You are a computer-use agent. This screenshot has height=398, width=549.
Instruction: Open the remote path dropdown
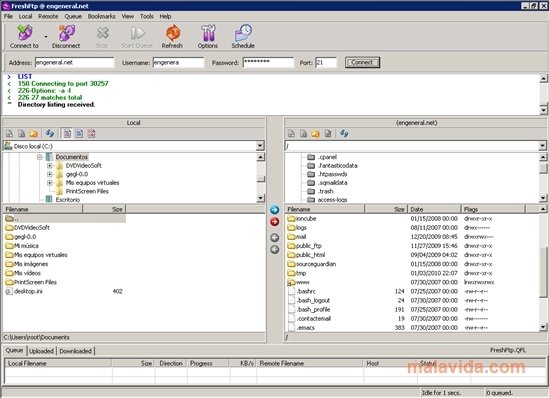tap(542, 145)
